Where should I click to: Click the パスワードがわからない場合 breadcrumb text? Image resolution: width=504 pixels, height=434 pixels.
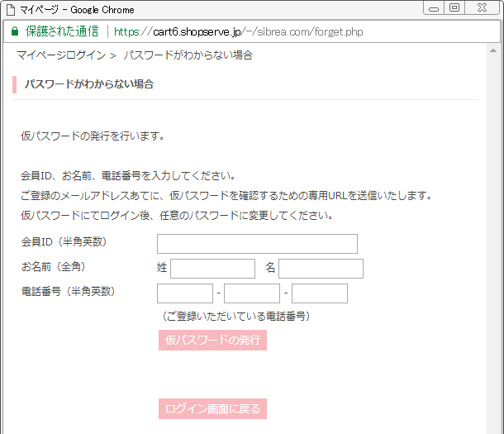188,55
